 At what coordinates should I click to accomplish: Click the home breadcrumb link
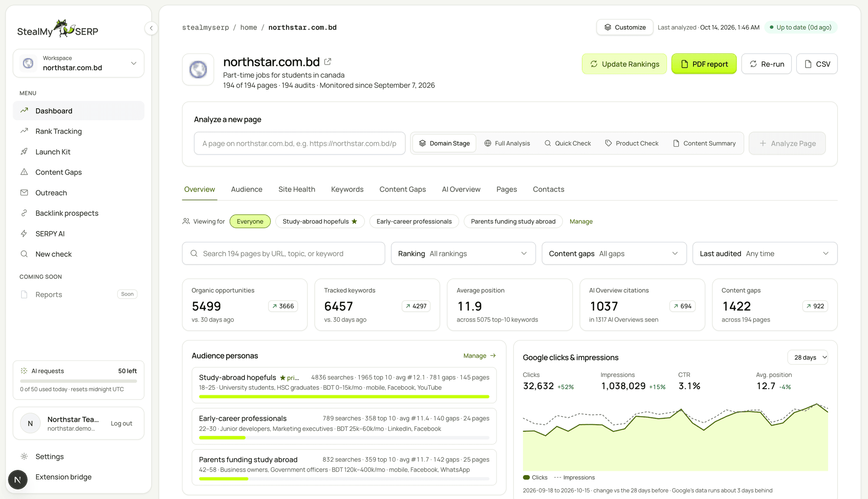tap(249, 27)
